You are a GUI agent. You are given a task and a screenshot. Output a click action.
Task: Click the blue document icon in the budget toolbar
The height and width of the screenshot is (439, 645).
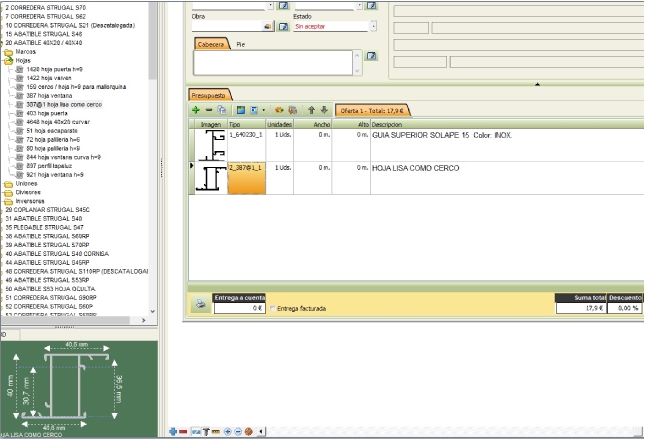[x=254, y=110]
